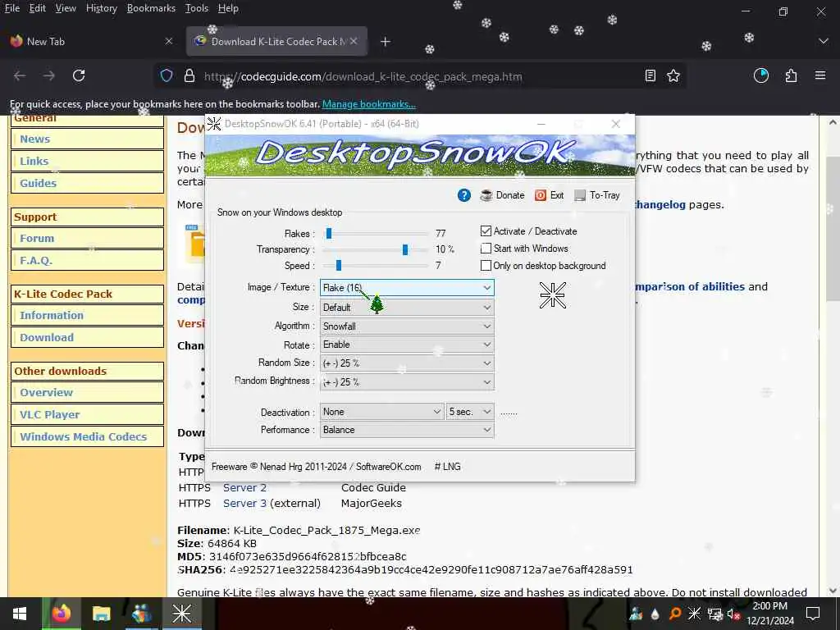Image resolution: width=840 pixels, height=630 pixels.
Task: Click the Donate coffee cup icon
Action: [x=486, y=195]
